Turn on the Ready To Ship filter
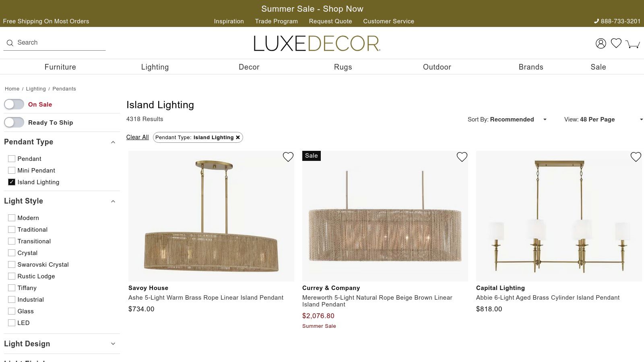The width and height of the screenshot is (644, 362). pyautogui.click(x=14, y=122)
